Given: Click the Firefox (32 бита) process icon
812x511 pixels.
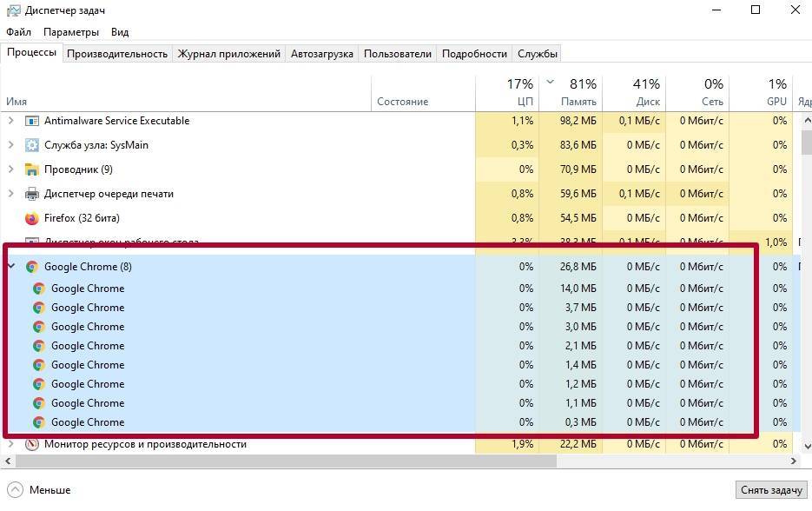Looking at the screenshot, I should click(32, 218).
